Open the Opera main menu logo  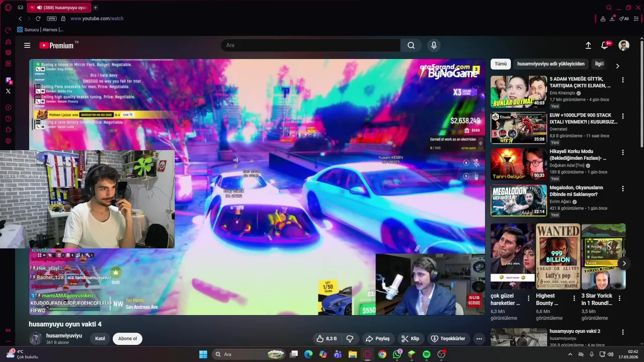pyautogui.click(x=8, y=8)
